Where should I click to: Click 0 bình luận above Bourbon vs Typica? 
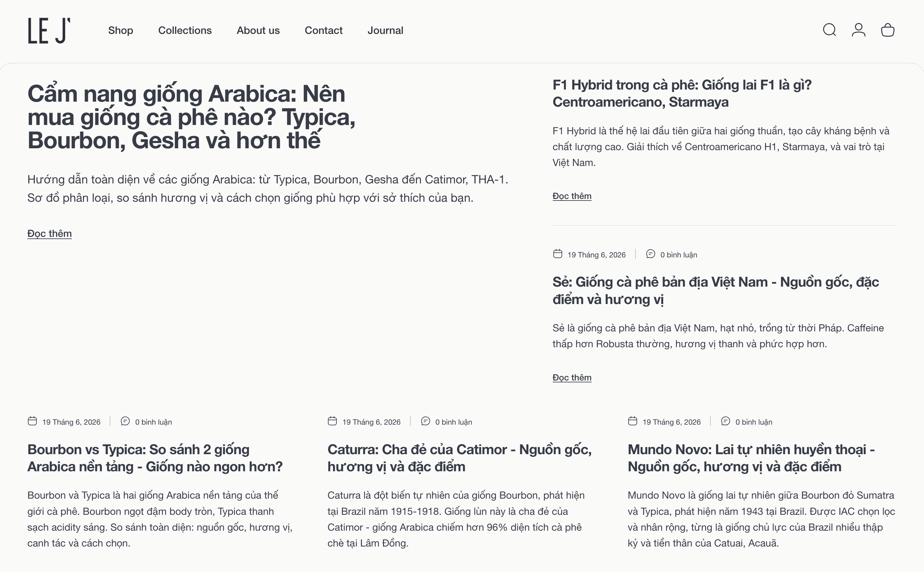coord(153,422)
